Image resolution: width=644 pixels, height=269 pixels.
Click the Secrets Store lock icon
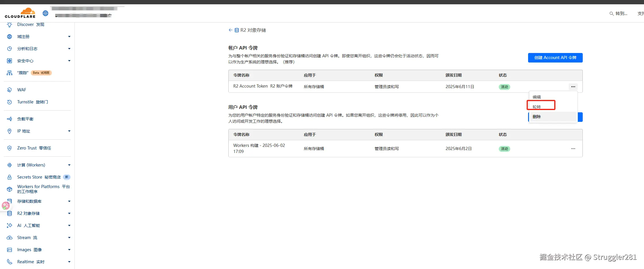9,177
